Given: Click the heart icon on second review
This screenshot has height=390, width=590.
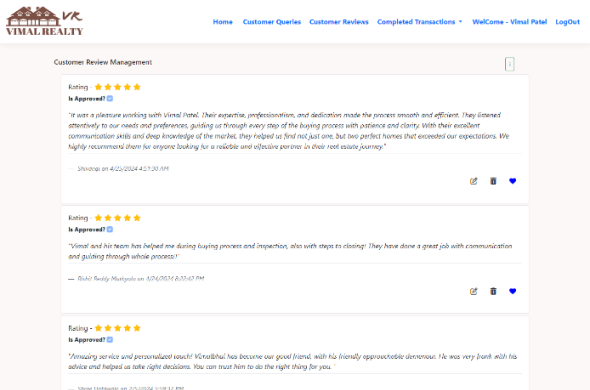Looking at the screenshot, I should (x=512, y=291).
